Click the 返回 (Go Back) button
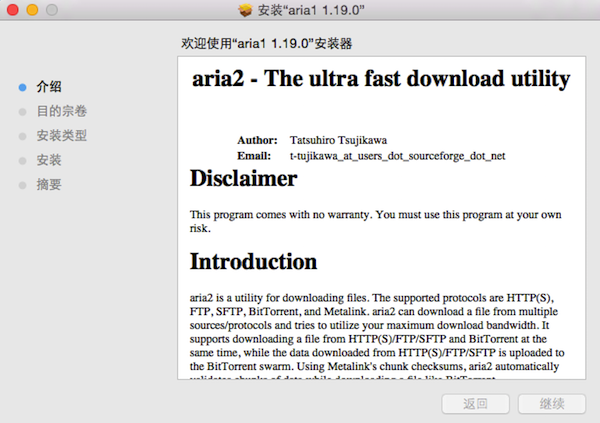 (x=476, y=404)
